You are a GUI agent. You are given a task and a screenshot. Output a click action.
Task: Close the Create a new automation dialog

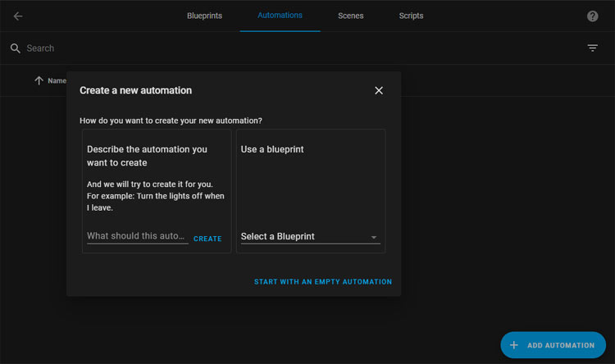tap(379, 90)
